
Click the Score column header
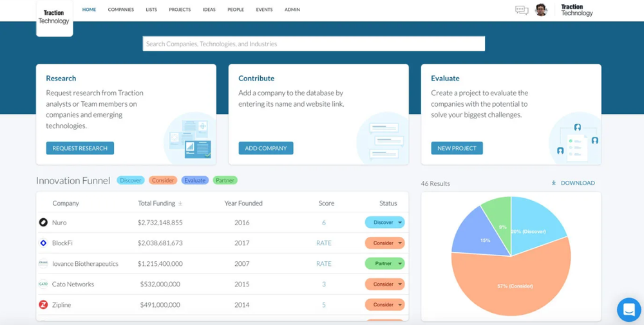(x=327, y=203)
